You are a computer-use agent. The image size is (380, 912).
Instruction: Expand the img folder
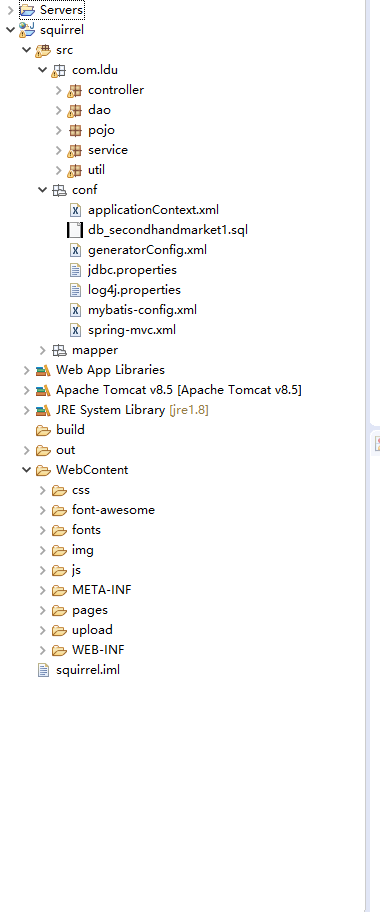click(x=42, y=550)
